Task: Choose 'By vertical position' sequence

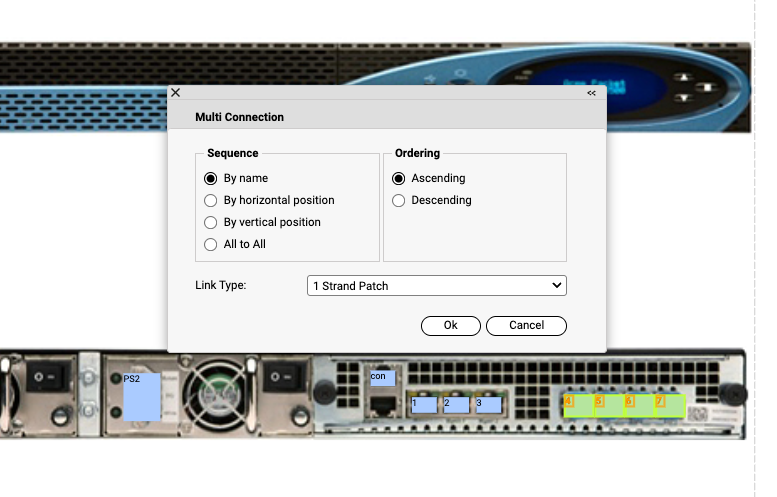Action: coord(211,223)
